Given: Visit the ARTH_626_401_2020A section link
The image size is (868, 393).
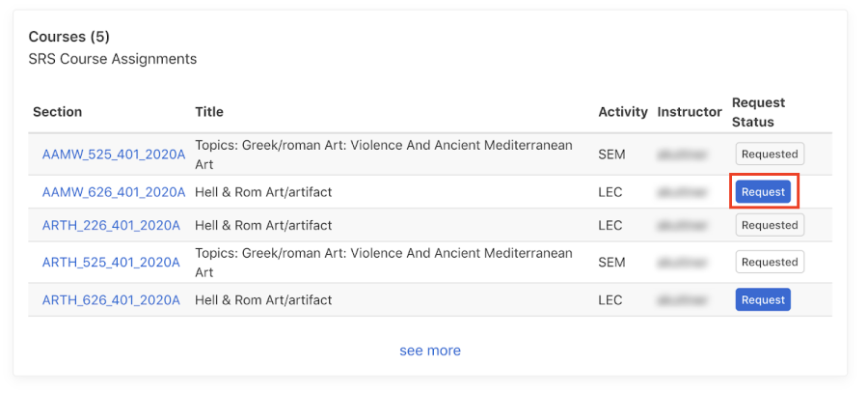Looking at the screenshot, I should tap(111, 300).
